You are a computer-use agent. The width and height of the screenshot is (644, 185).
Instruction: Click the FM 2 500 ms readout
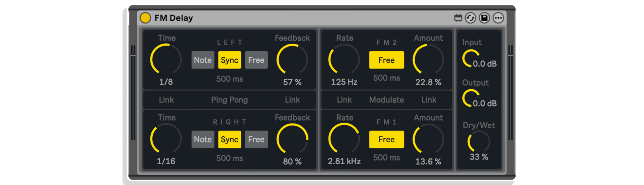[x=386, y=78]
